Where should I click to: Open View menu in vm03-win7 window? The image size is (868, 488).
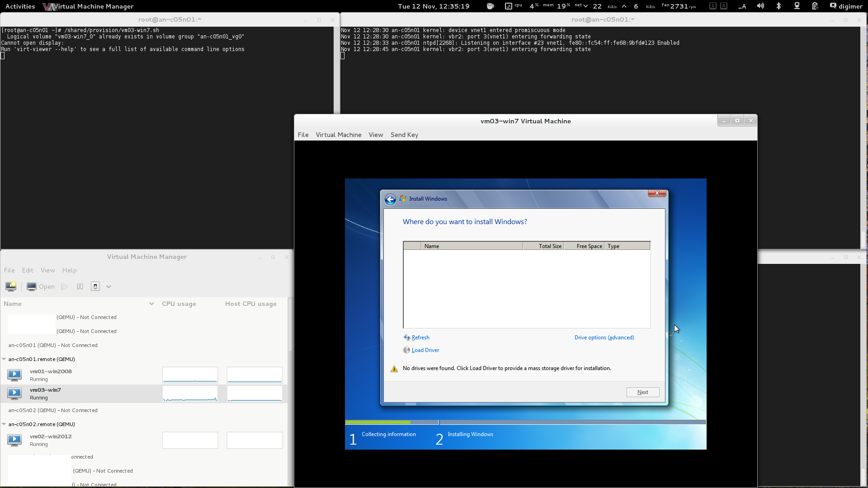tap(376, 135)
